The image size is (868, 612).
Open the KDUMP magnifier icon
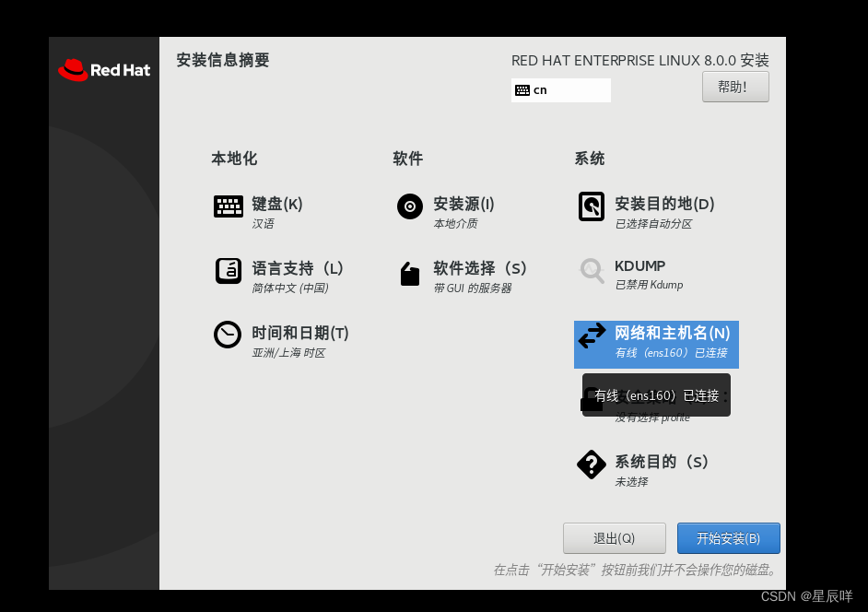click(x=592, y=271)
